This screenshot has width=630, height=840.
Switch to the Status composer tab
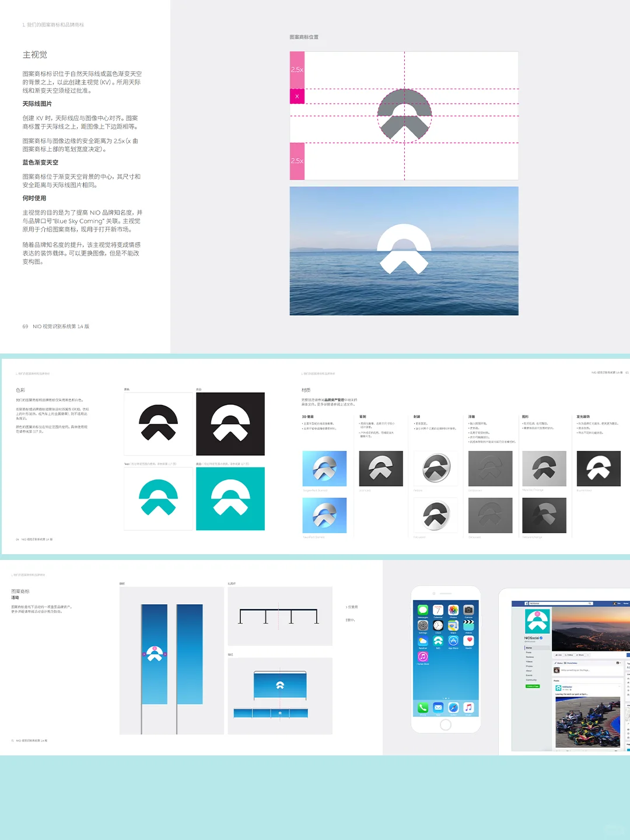559,663
